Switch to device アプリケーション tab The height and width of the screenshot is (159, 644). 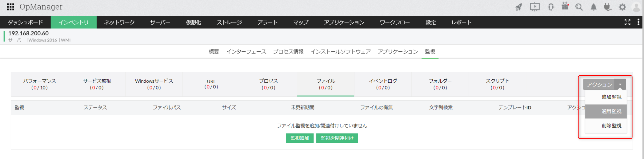(x=398, y=52)
